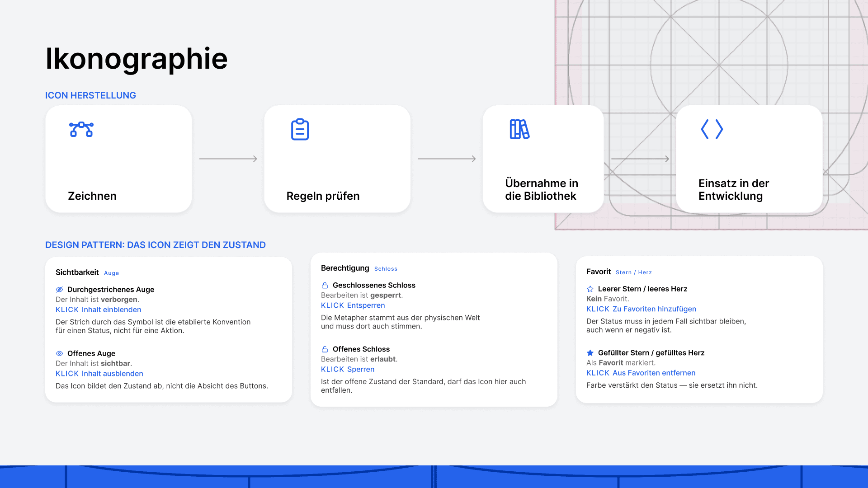Screen dimensions: 868x488
Task: Click the 'Auge' tag next to Sichtbarkeit
Action: (x=112, y=273)
